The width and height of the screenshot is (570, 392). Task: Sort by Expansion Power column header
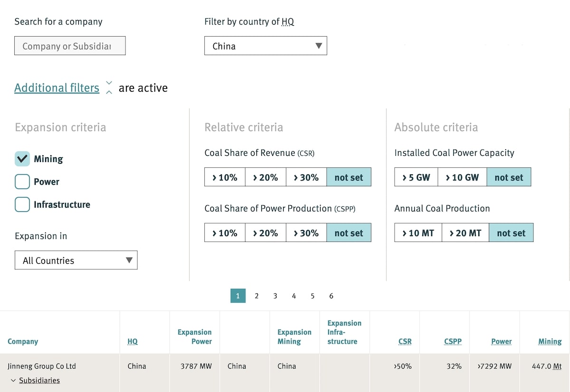[194, 336]
